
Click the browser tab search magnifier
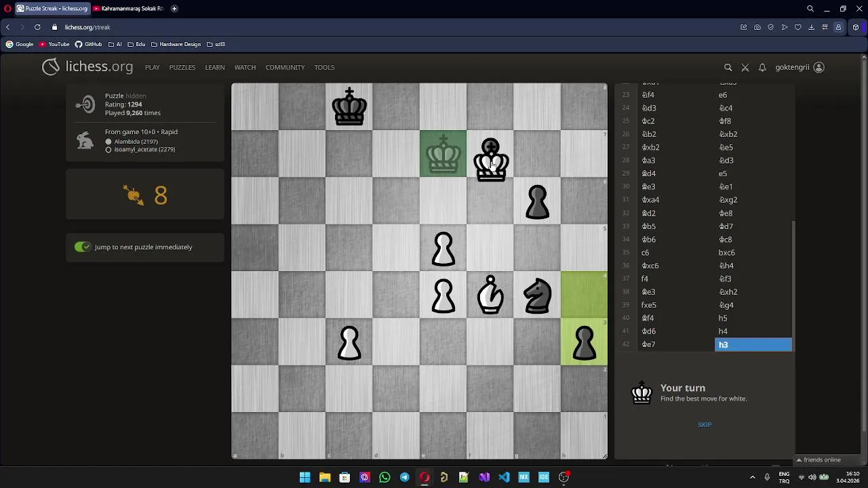tap(810, 9)
